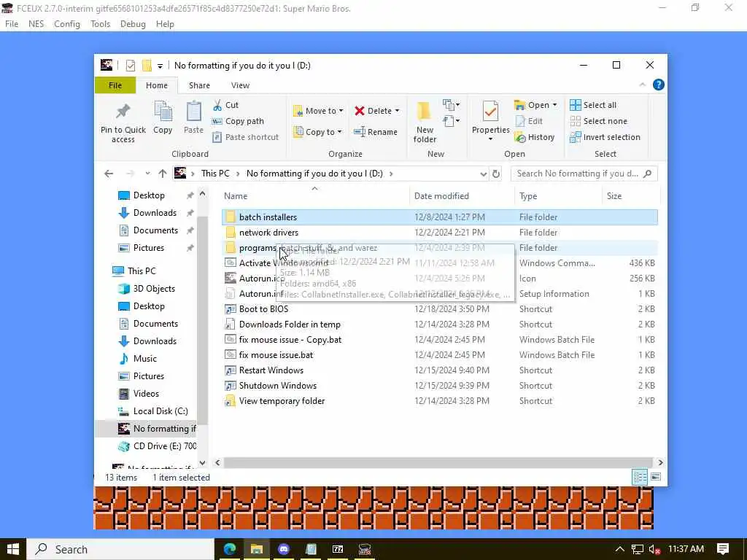Click the Rename ribbon button
The image size is (747, 560).
tap(376, 132)
